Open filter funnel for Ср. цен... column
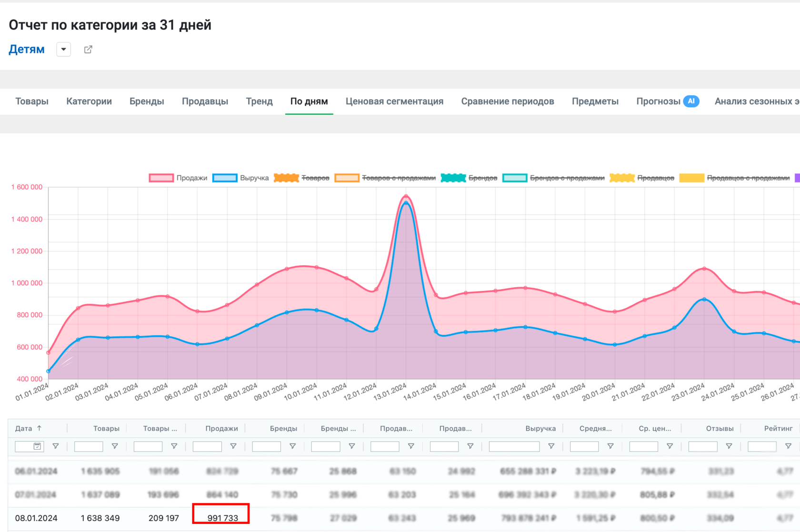 coord(670,446)
